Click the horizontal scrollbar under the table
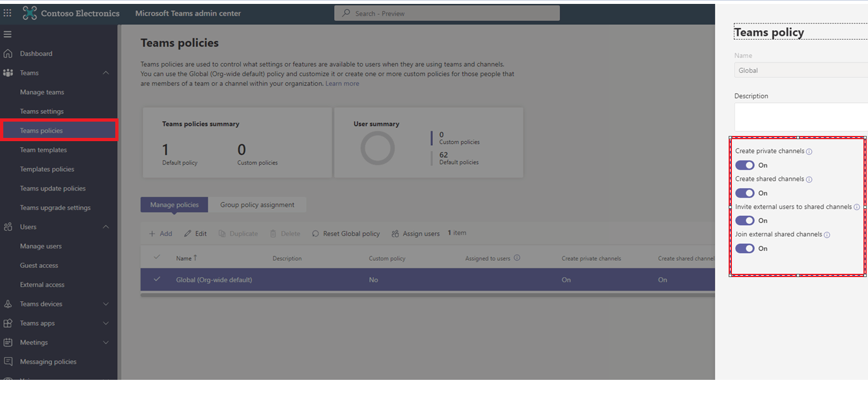This screenshot has width=868, height=400. tap(427, 295)
